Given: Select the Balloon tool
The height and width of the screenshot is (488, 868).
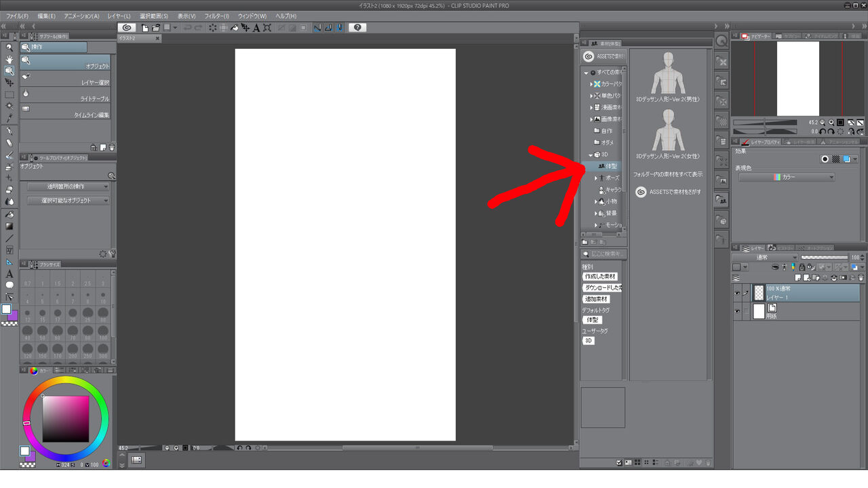Looking at the screenshot, I should pyautogui.click(x=9, y=285).
